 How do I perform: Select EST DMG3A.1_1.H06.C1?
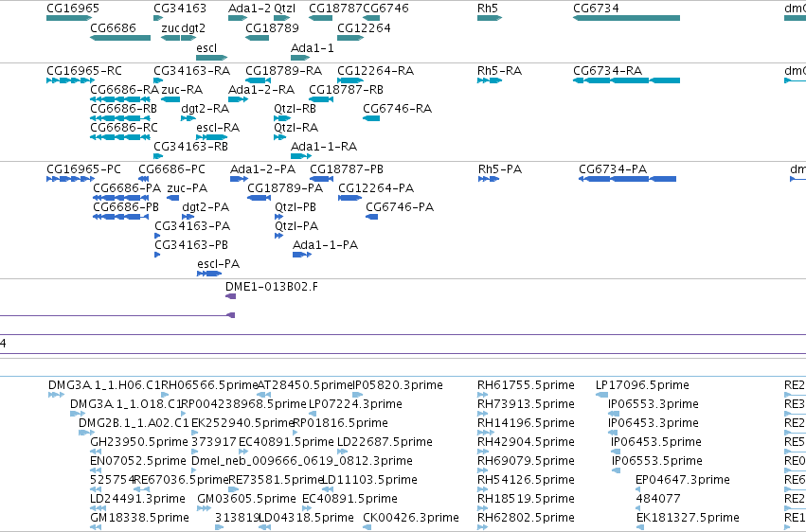tap(104, 385)
